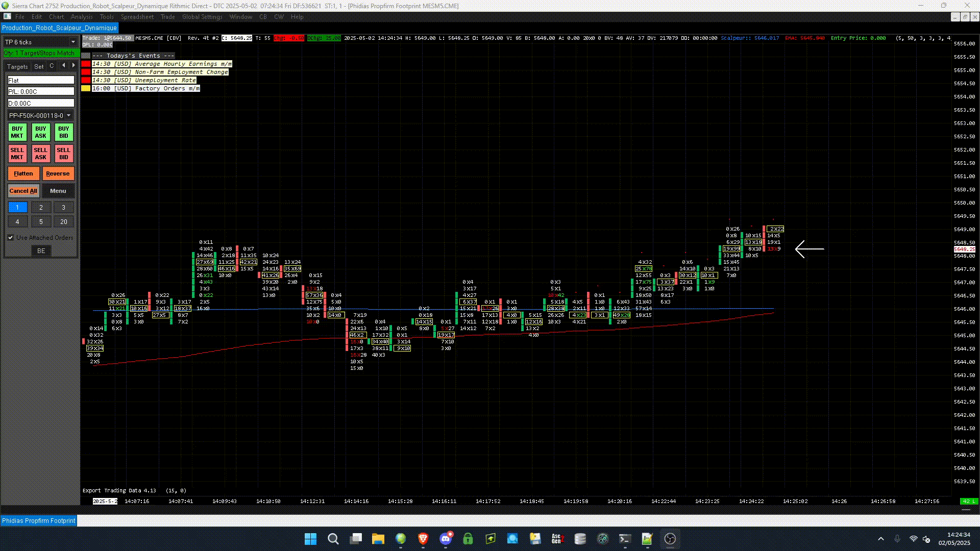Viewport: 980px width, 551px height.
Task: Click the volume speaker tray icon
Action: [x=927, y=539]
